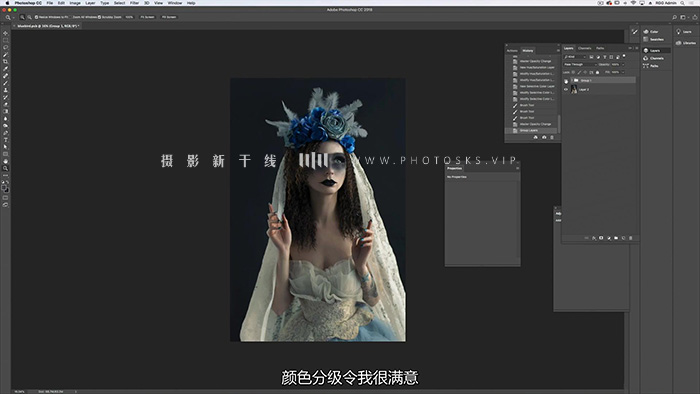Toggle visibility of Layer 2
This screenshot has width=700, height=394.
566,90
